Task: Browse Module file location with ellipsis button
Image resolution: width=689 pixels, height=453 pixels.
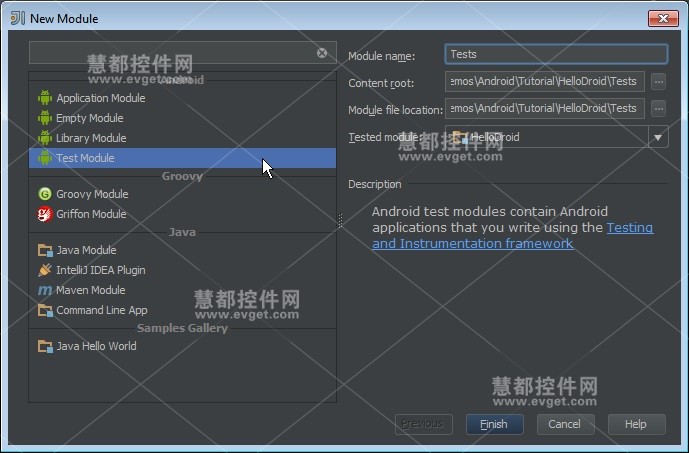Action: pos(658,109)
